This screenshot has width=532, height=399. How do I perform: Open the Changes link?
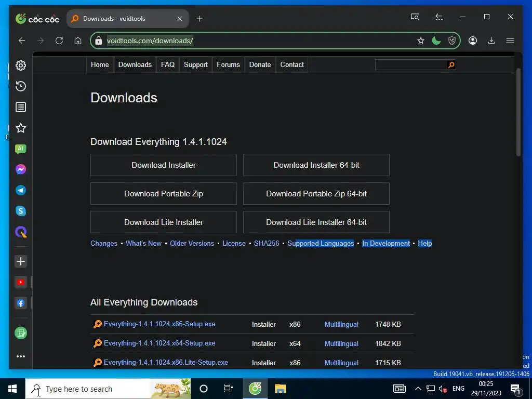click(x=104, y=243)
